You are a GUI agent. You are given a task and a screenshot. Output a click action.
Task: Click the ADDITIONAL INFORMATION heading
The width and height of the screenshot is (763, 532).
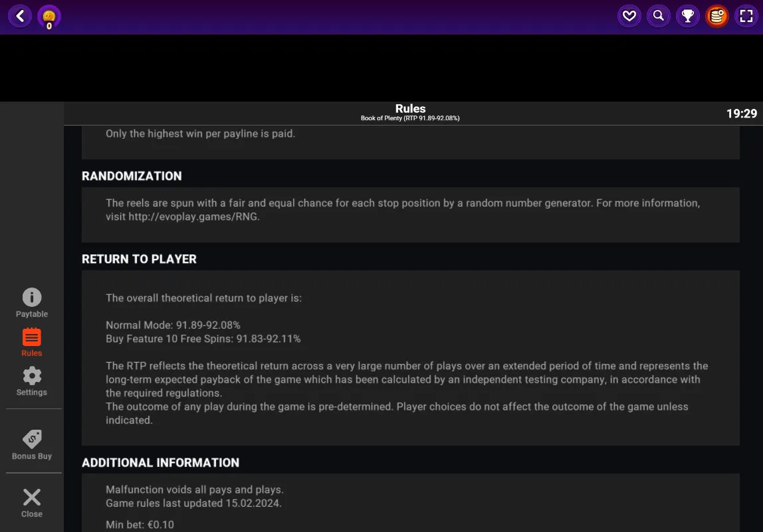pyautogui.click(x=161, y=462)
